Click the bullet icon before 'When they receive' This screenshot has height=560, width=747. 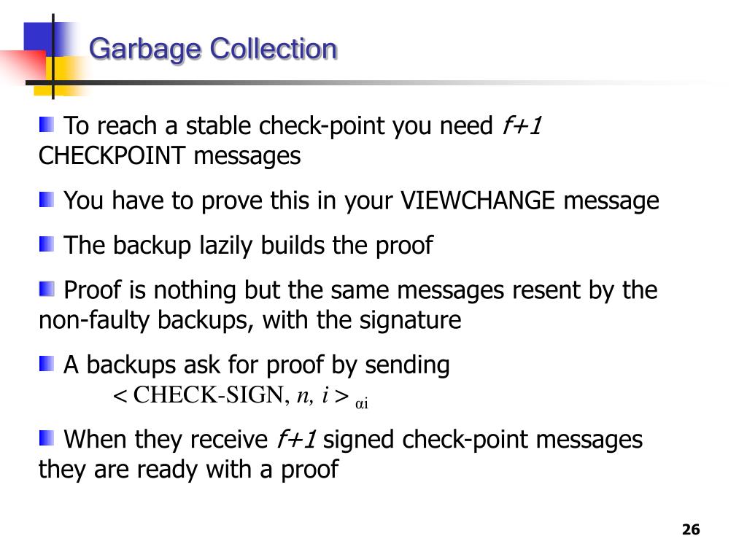[x=47, y=437]
